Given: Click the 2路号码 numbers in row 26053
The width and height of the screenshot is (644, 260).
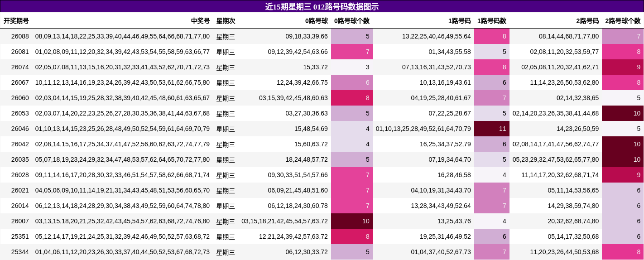Looking at the screenshot, I should [555, 113].
